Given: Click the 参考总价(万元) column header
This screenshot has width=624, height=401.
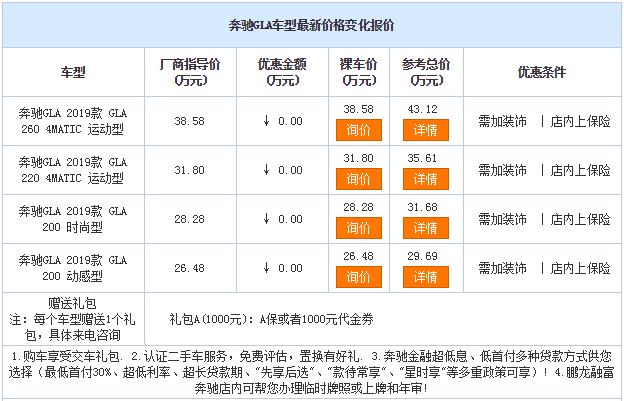Looking at the screenshot, I should click(x=426, y=72).
